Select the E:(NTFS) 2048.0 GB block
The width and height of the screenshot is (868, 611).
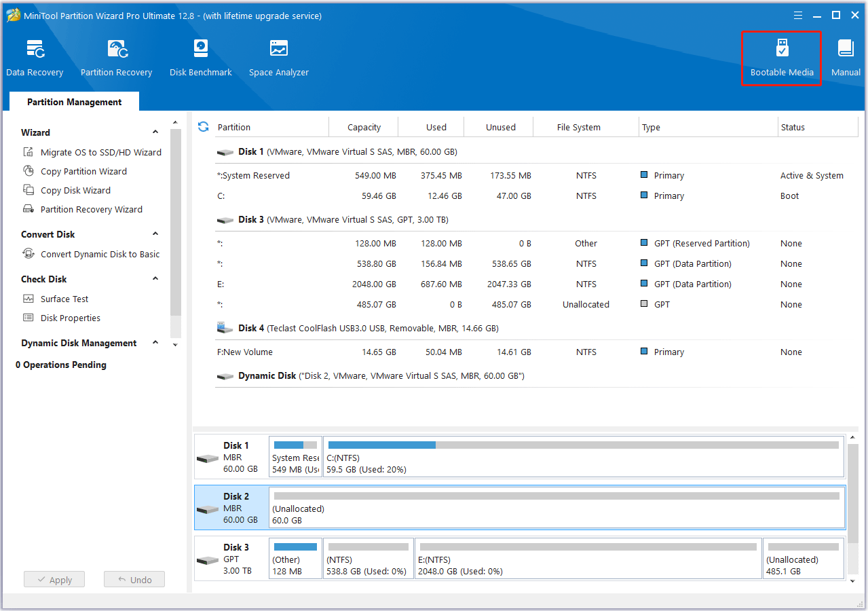pos(588,559)
